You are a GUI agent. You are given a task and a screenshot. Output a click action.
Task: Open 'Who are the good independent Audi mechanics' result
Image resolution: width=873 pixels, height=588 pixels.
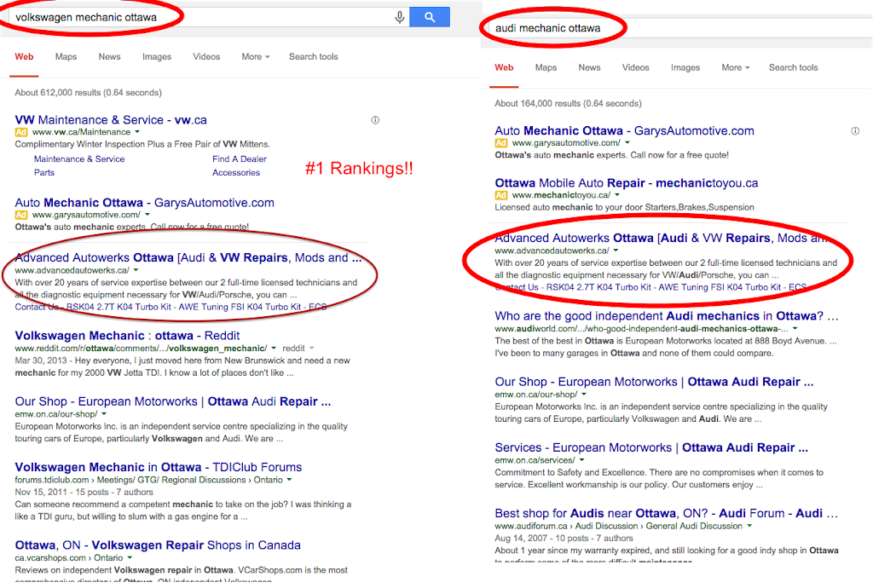[667, 316]
